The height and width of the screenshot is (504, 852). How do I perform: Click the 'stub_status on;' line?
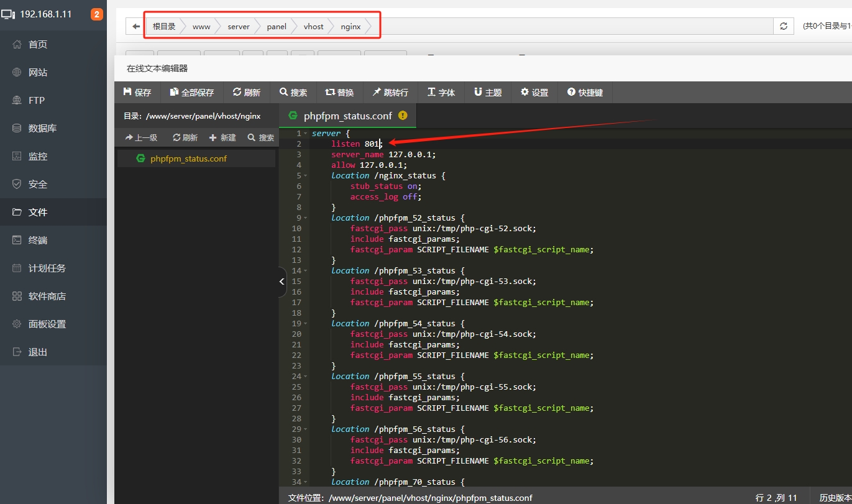pos(386,186)
